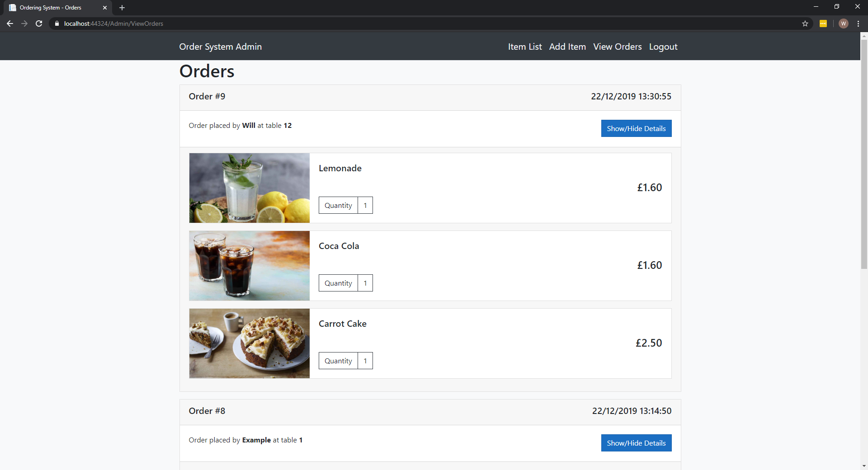This screenshot has height=470, width=868.
Task: Click the Carrot Cake product image
Action: 250,343
